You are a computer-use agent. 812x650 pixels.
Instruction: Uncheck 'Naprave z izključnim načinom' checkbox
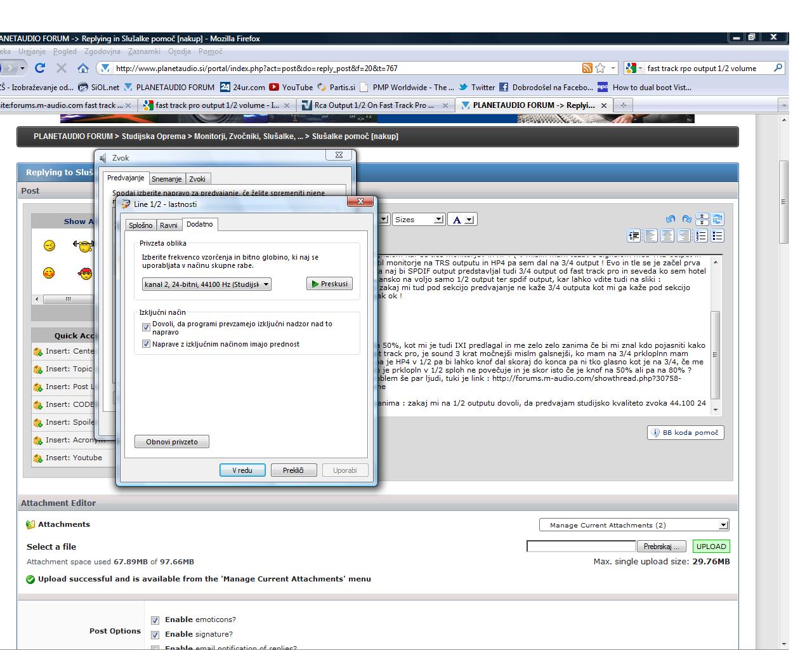147,344
